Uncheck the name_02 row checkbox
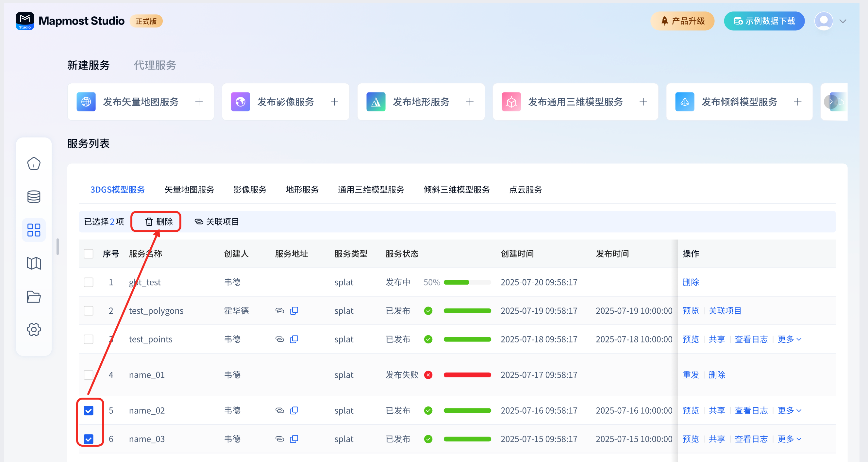Viewport: 868px width, 462px height. [x=89, y=410]
